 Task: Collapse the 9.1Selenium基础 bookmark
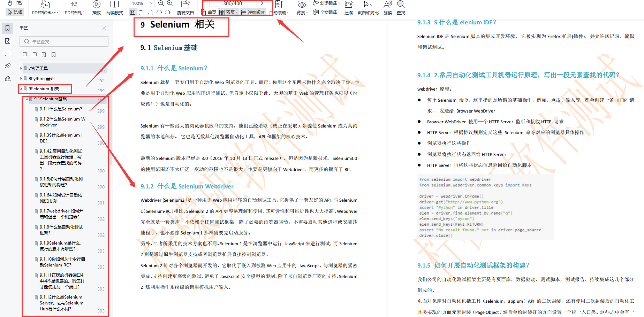click(x=26, y=99)
